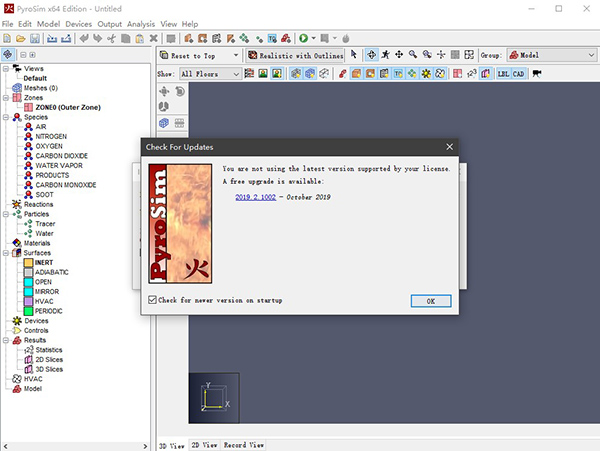The width and height of the screenshot is (600, 451).
Task: Click the Run simulation green play button
Action: click(304, 38)
